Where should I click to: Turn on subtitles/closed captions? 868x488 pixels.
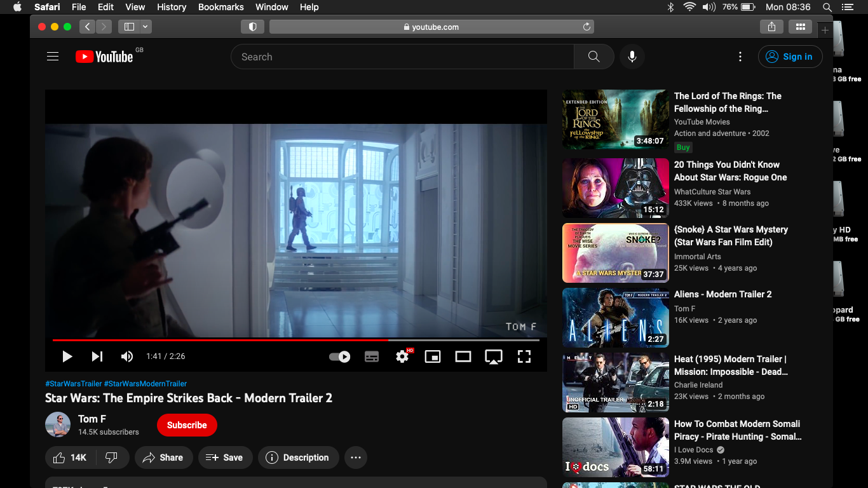372,356
